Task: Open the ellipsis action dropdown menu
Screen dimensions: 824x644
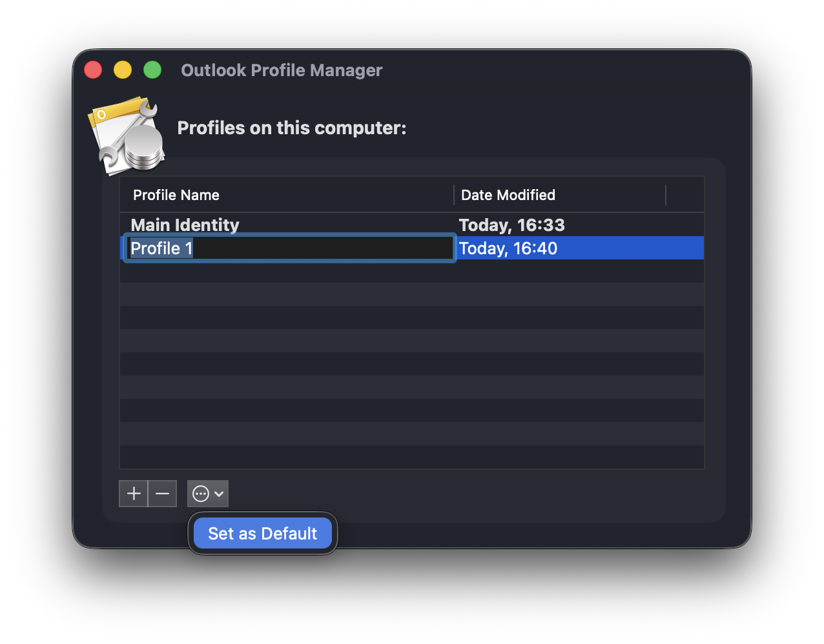Action: (x=208, y=494)
